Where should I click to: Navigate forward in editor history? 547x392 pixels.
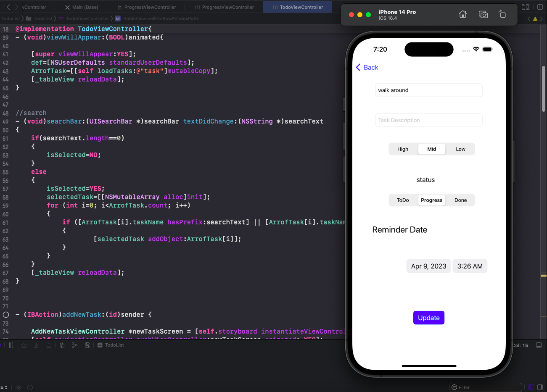click(16, 7)
